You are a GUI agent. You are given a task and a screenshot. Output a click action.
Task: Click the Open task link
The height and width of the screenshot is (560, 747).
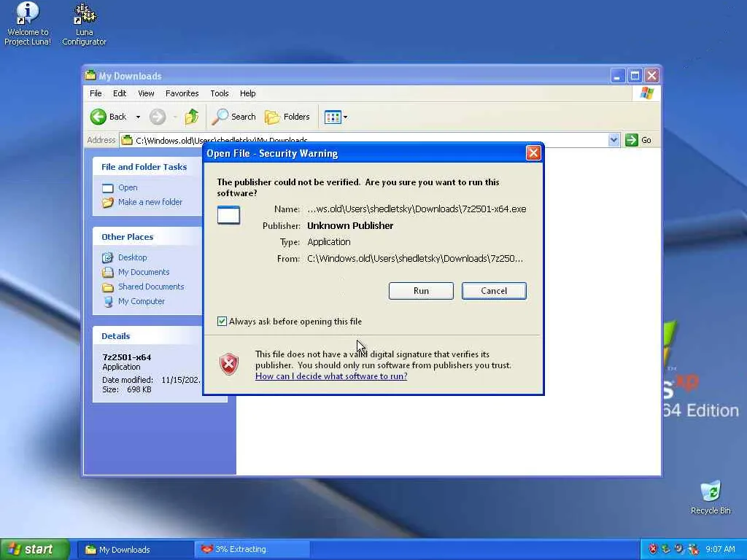(x=128, y=187)
